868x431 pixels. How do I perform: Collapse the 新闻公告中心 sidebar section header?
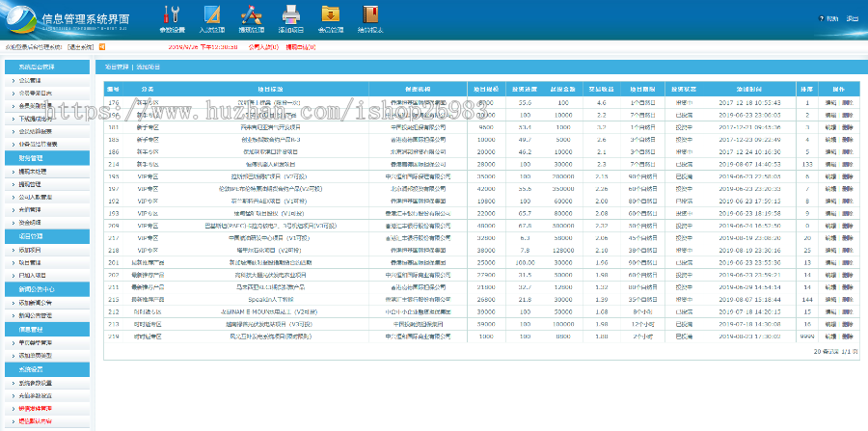(37, 288)
